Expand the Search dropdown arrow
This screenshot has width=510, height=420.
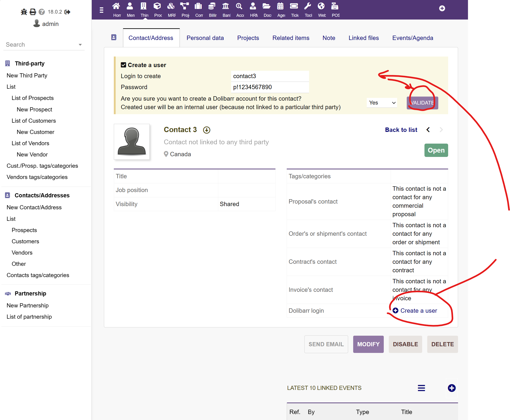(80, 45)
